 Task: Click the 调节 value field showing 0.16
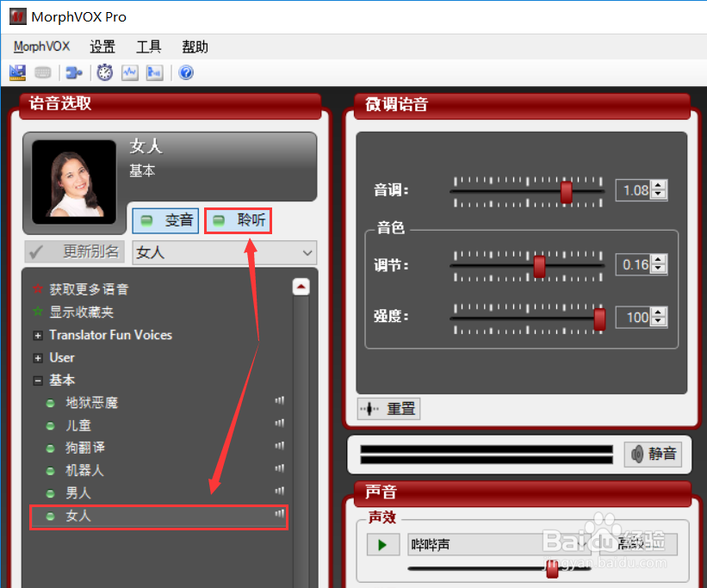point(635,264)
